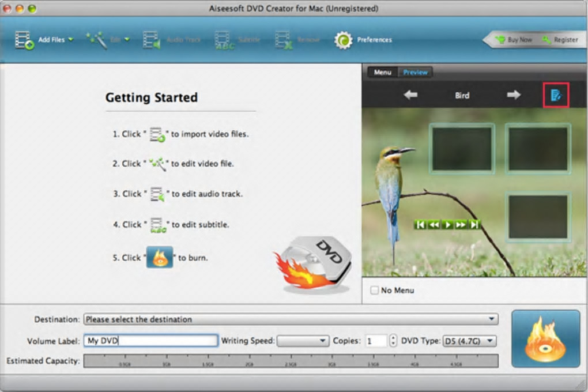Go to previous menu template arrow
Viewport: 588px width, 392px height.
(410, 95)
